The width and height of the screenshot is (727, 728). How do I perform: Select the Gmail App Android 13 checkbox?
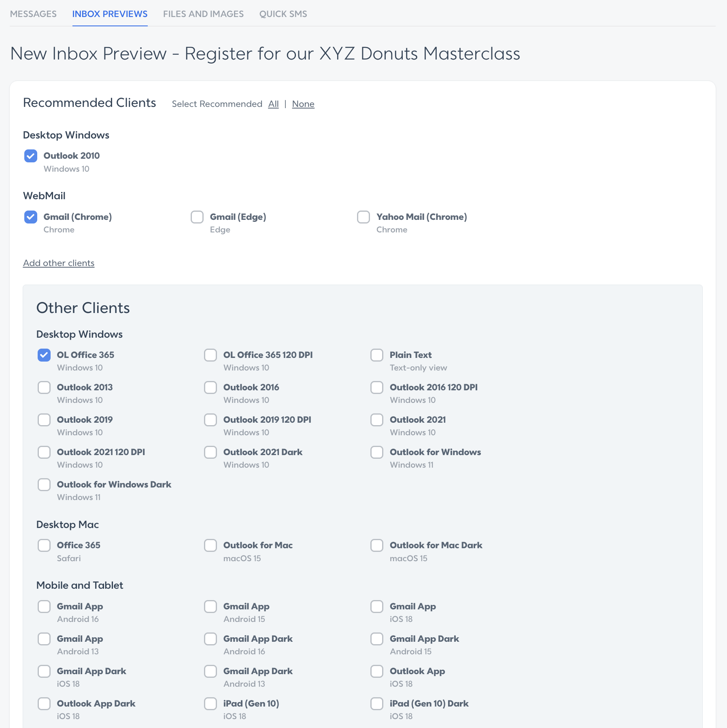coord(44,639)
